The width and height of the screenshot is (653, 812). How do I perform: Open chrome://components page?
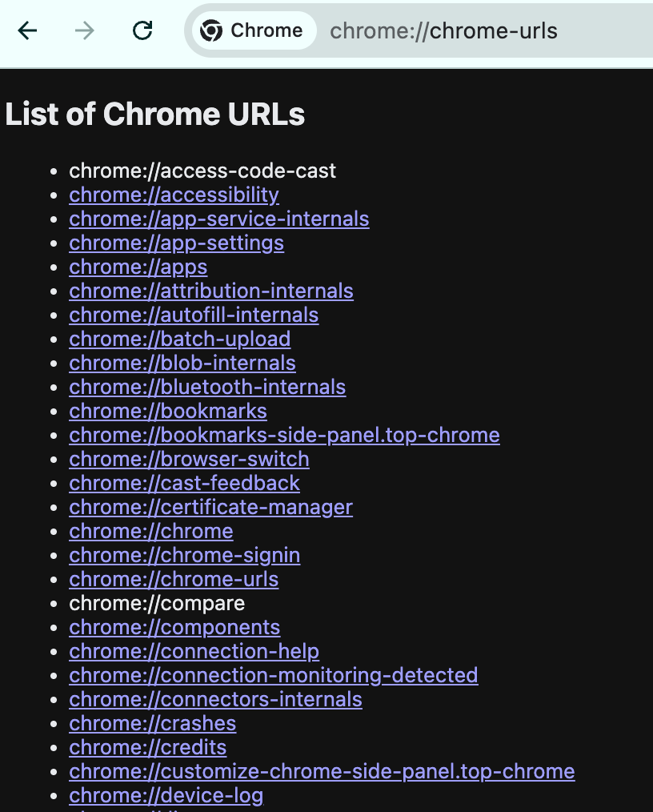174,628
